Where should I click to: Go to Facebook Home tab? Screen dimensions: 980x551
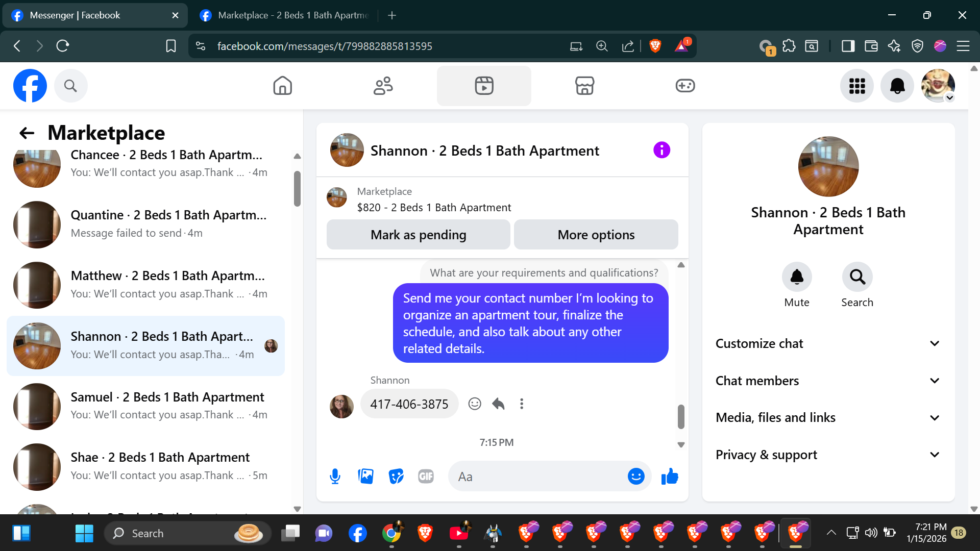pos(282,86)
